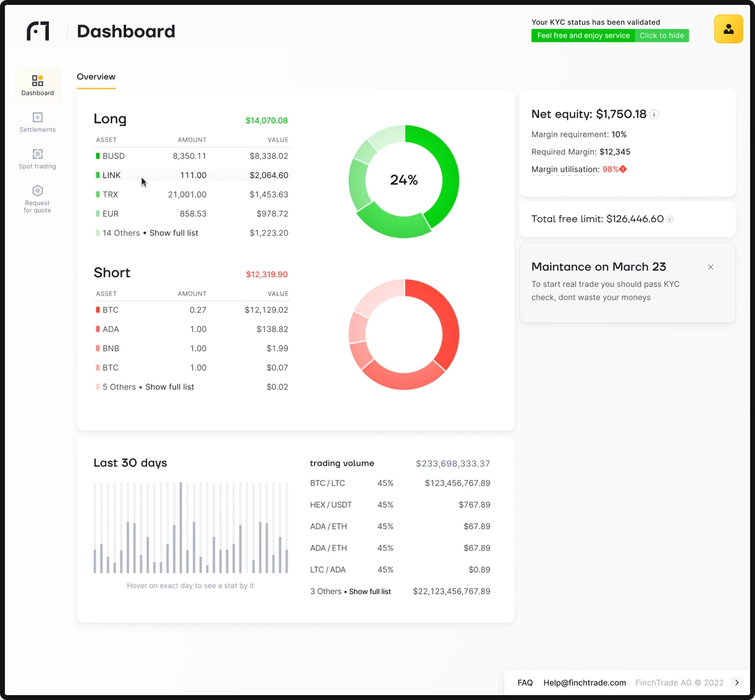Click the Click to hide button
This screenshot has height=700, width=755.
(x=662, y=36)
